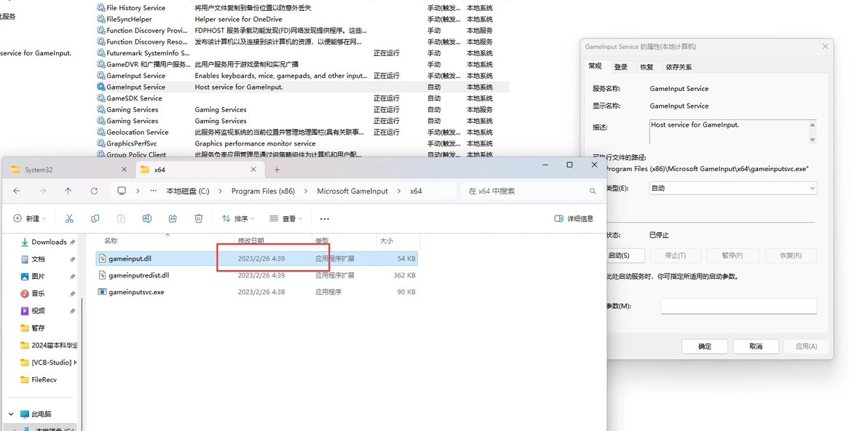Click the Share icon in Explorer toolbar
This screenshot has width=868, height=431.
tap(173, 218)
